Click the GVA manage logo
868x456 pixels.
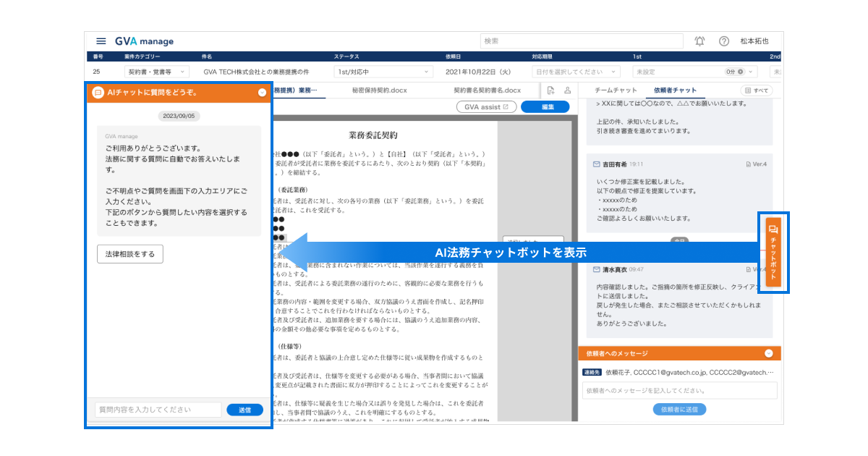click(143, 41)
